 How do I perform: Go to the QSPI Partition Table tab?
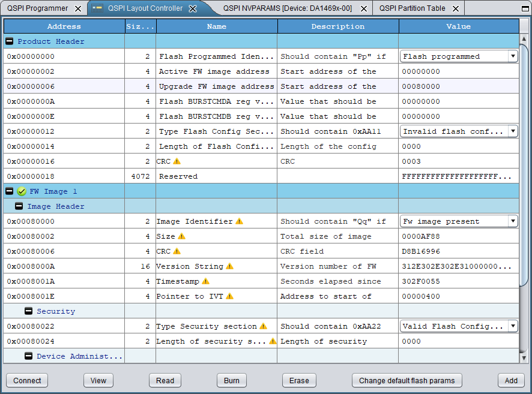[x=412, y=8]
